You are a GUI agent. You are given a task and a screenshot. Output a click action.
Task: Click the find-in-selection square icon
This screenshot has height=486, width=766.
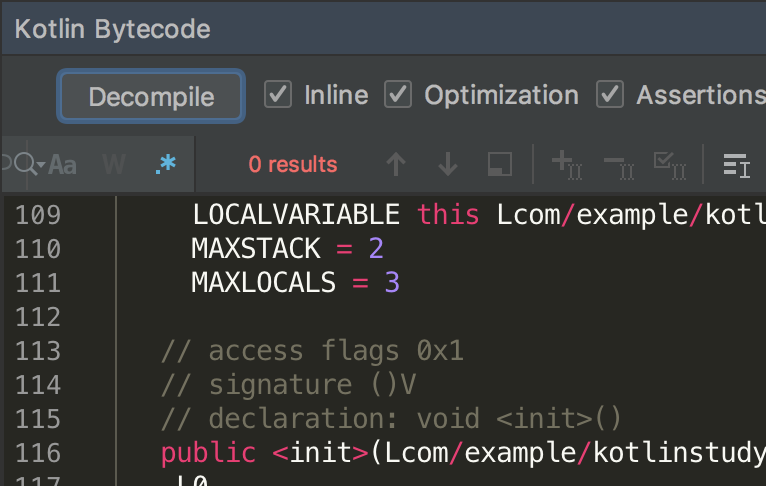pyautogui.click(x=500, y=164)
